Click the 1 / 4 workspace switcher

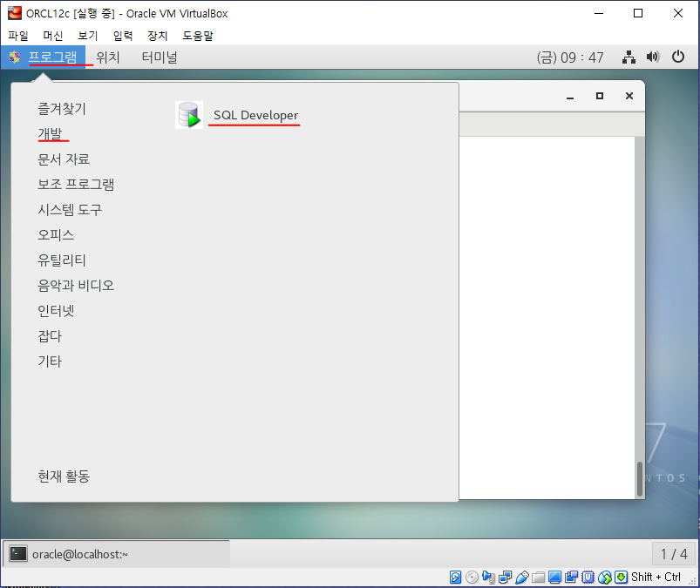click(674, 554)
